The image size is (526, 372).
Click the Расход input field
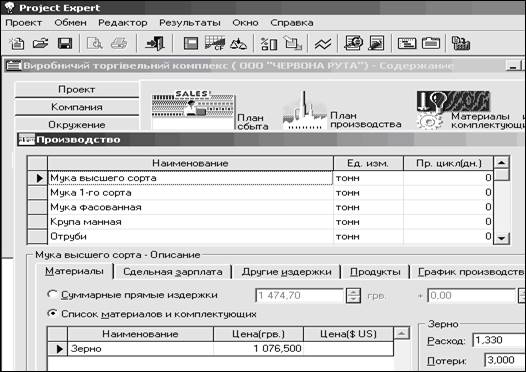pyautogui.click(x=499, y=340)
